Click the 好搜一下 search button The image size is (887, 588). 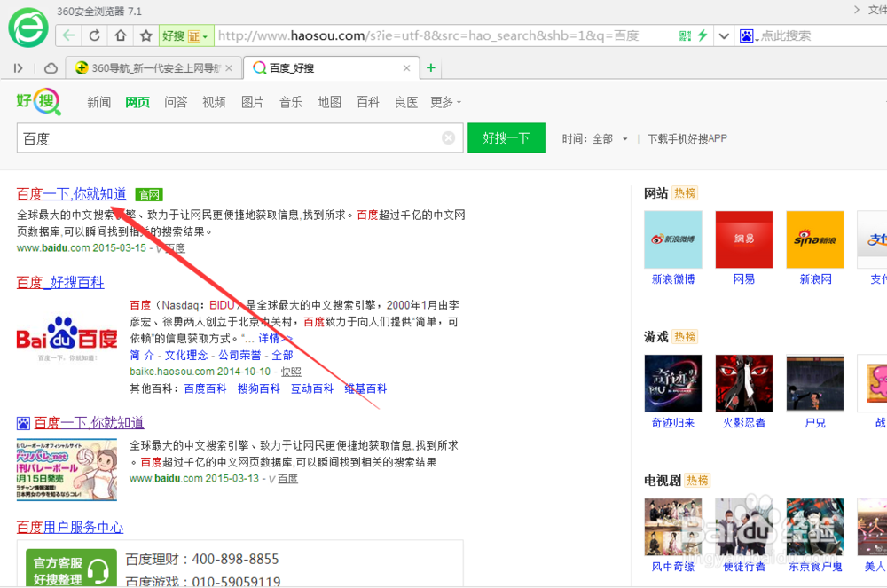click(506, 138)
